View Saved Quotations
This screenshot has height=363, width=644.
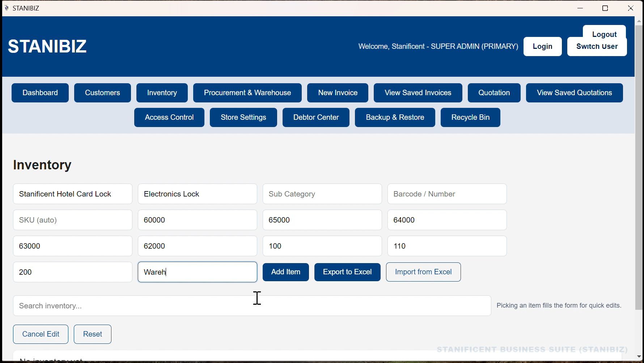click(575, 93)
